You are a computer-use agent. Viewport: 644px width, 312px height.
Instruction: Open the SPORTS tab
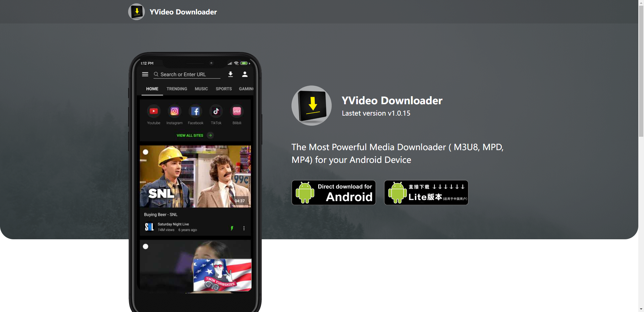[x=223, y=88]
